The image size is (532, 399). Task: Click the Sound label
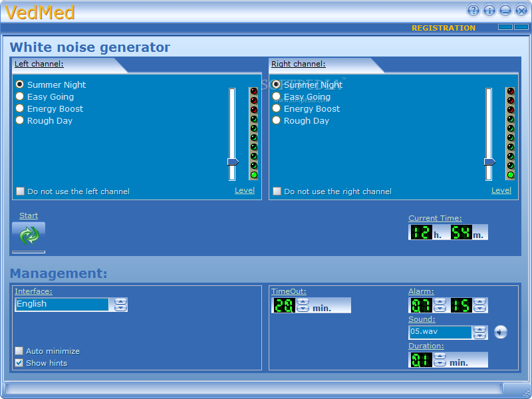click(422, 319)
